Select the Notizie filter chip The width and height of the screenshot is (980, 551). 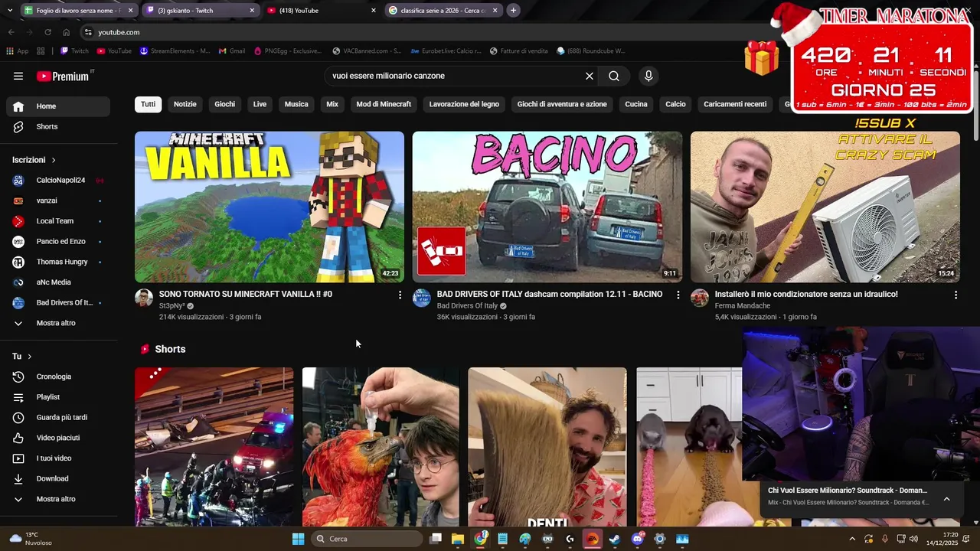pyautogui.click(x=185, y=104)
